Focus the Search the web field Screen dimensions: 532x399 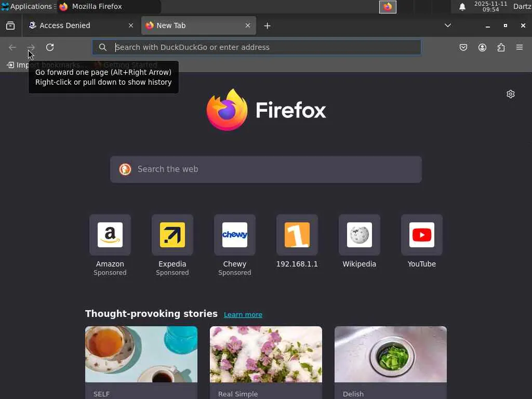pos(266,169)
